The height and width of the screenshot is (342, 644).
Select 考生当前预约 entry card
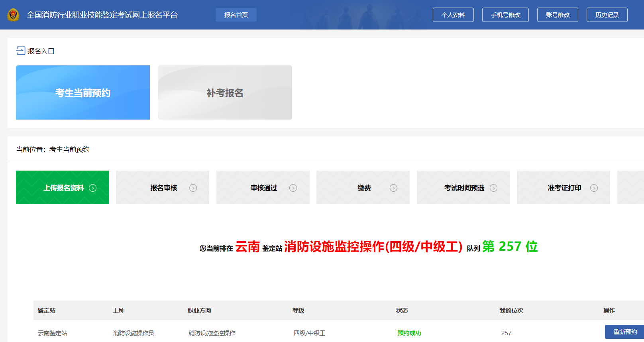(83, 92)
